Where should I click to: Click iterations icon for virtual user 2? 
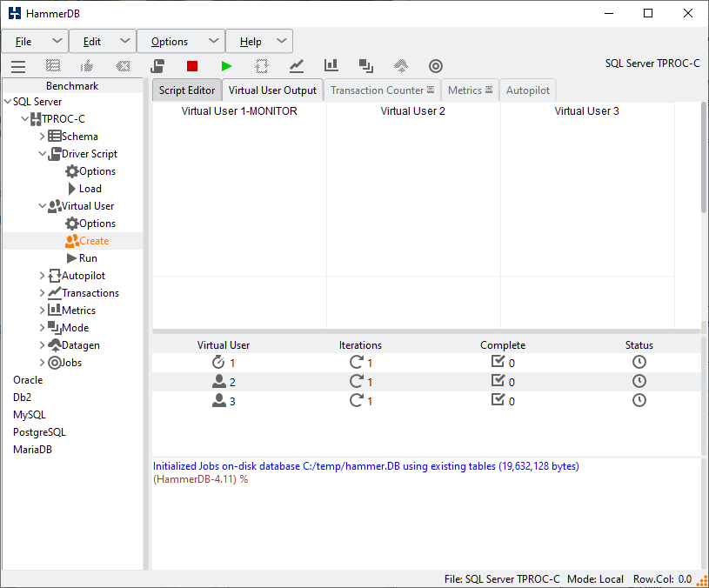click(356, 381)
